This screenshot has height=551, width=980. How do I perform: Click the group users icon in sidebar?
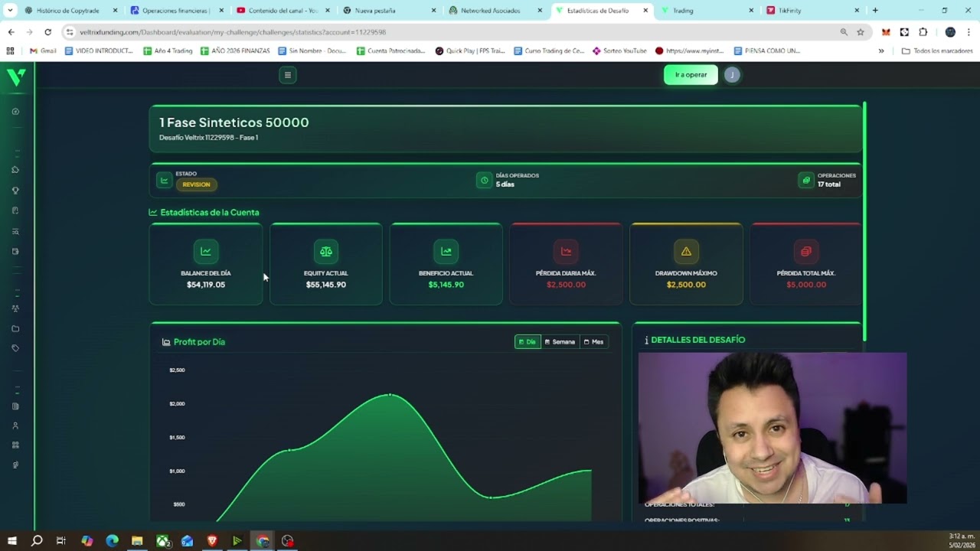[x=15, y=308]
